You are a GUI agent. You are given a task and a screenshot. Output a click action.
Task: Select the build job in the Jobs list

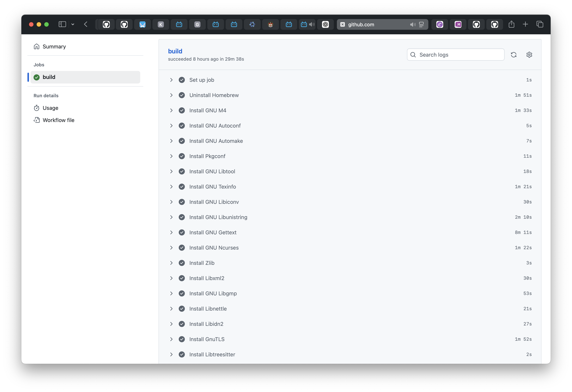49,77
